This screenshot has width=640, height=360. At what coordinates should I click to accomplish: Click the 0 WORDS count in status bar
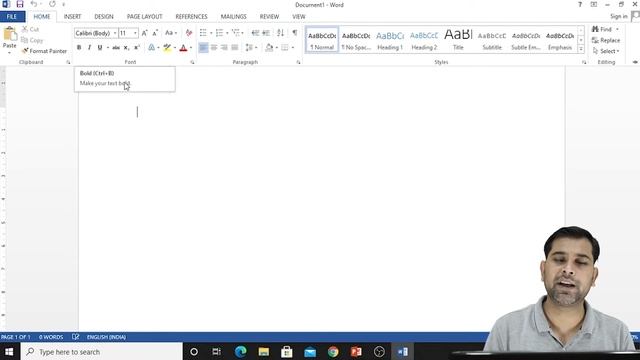[x=51, y=337]
